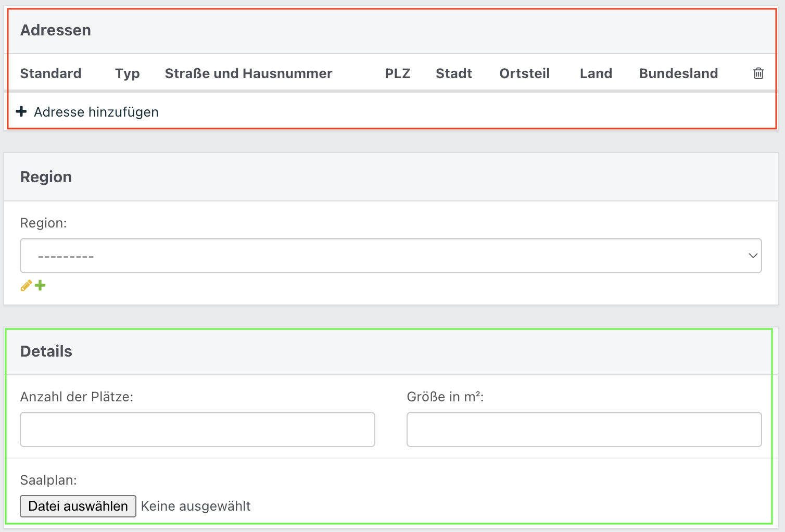The image size is (785, 532).
Task: Focus the Größe in m² input field
Action: point(584,429)
